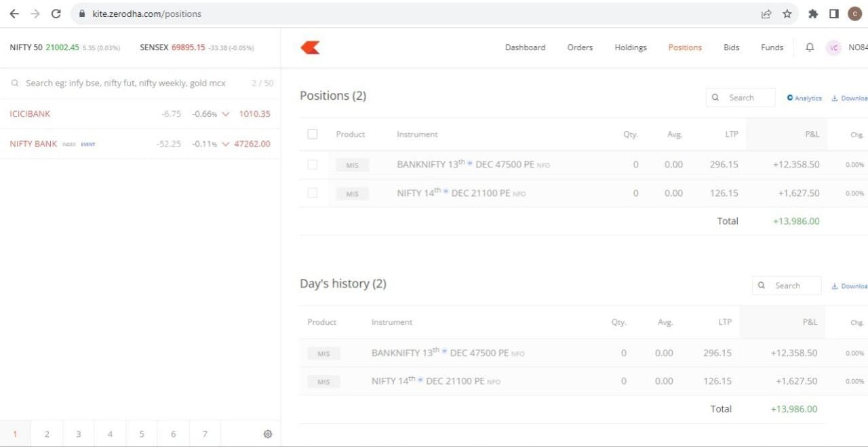This screenshot has height=447, width=868.
Task: Open Funds page
Action: click(772, 47)
